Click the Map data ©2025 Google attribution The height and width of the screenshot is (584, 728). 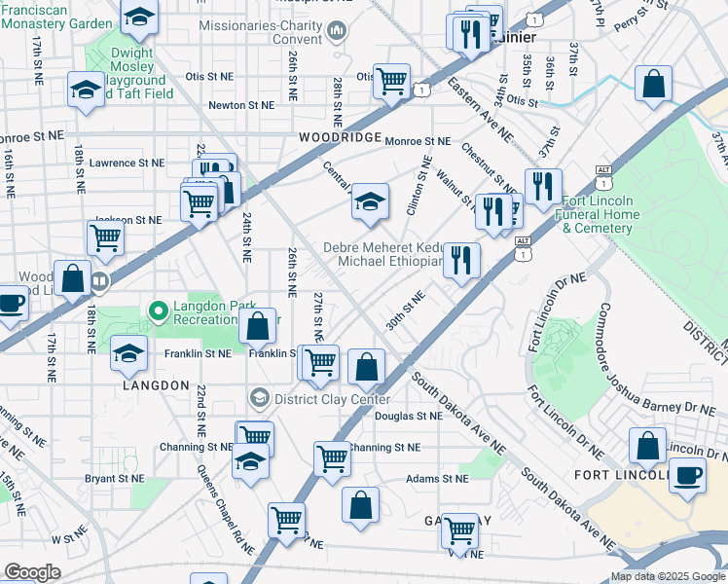[669, 577]
